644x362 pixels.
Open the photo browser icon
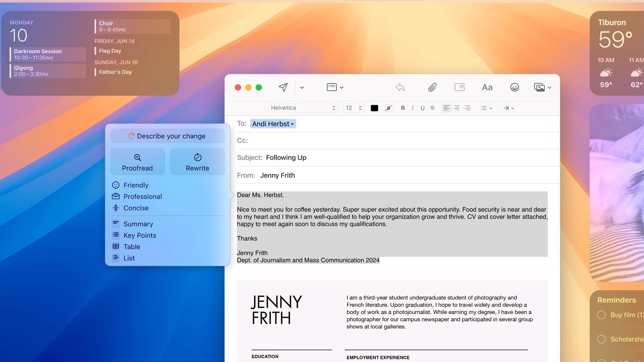coord(539,87)
